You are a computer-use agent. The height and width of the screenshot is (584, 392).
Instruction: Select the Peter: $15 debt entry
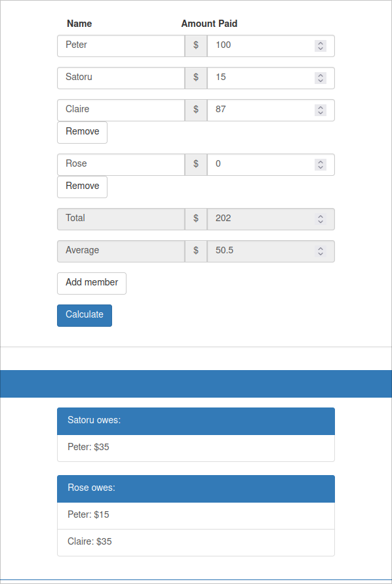pos(196,516)
